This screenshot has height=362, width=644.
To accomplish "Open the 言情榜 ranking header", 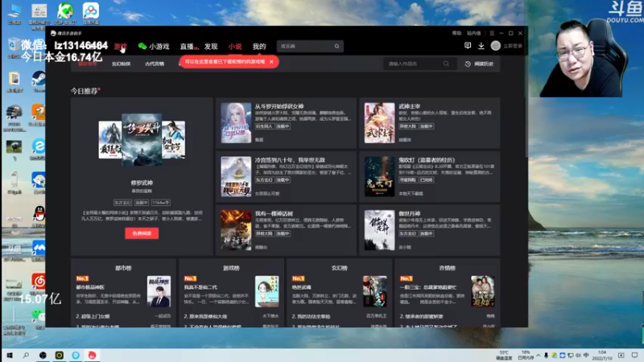I will [x=448, y=268].
